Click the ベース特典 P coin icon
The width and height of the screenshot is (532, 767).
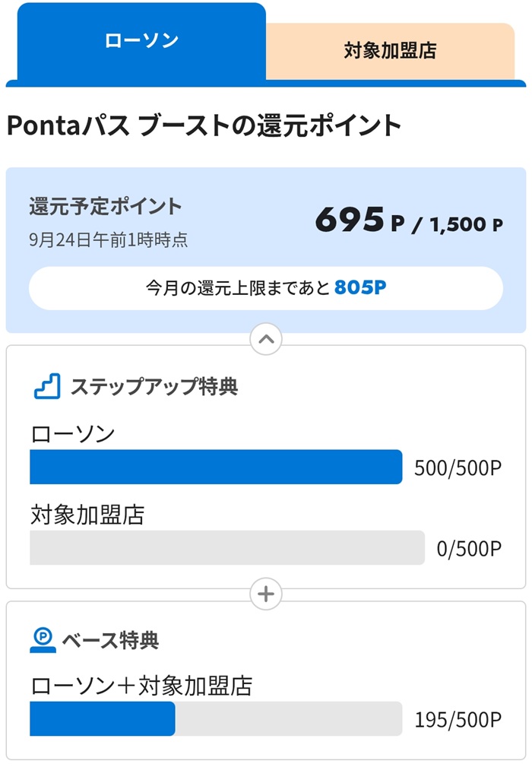(43, 640)
